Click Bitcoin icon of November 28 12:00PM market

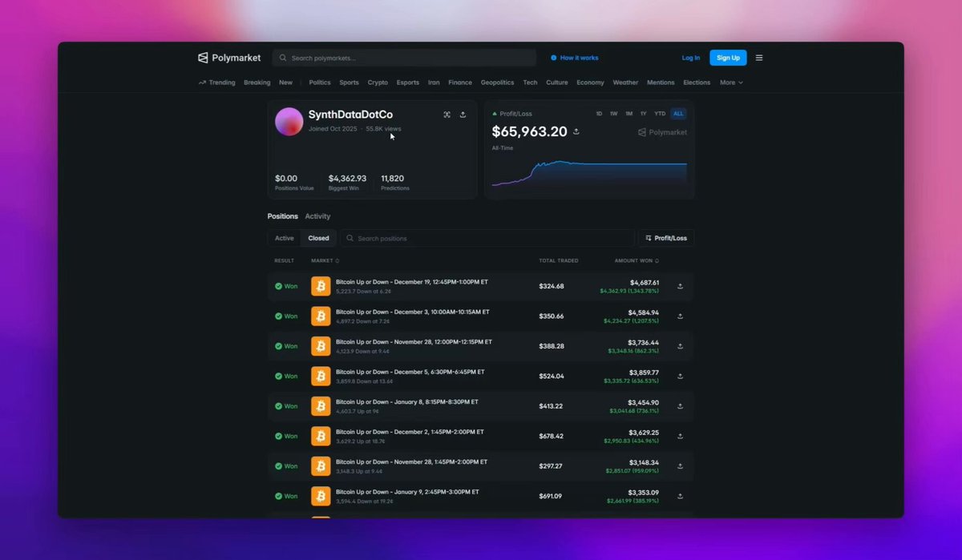point(321,346)
